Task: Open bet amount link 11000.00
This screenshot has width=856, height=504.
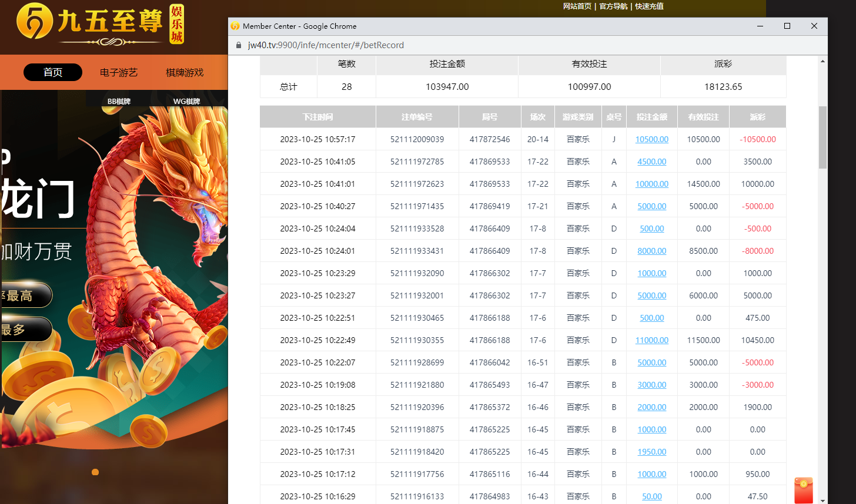Action: 652,340
